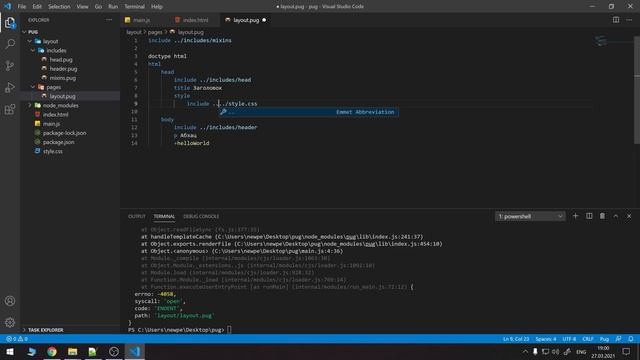Change end of line sequence CRLF
Viewport: 640px width, 360px height.
[588, 339]
